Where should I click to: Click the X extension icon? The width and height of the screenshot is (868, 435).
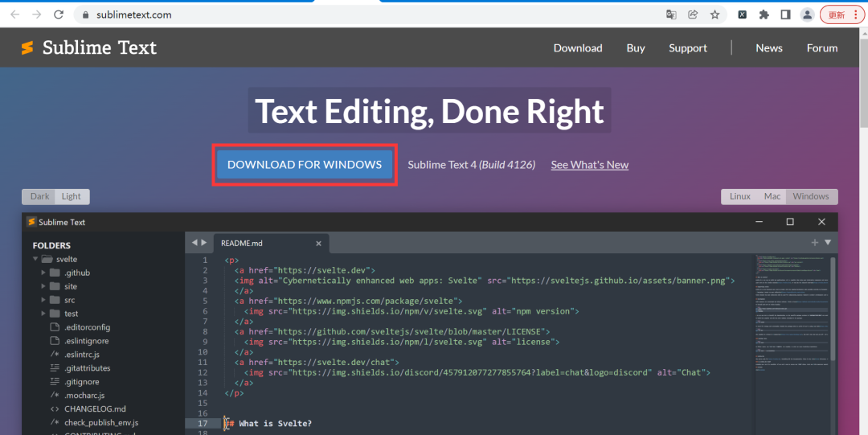coord(743,15)
